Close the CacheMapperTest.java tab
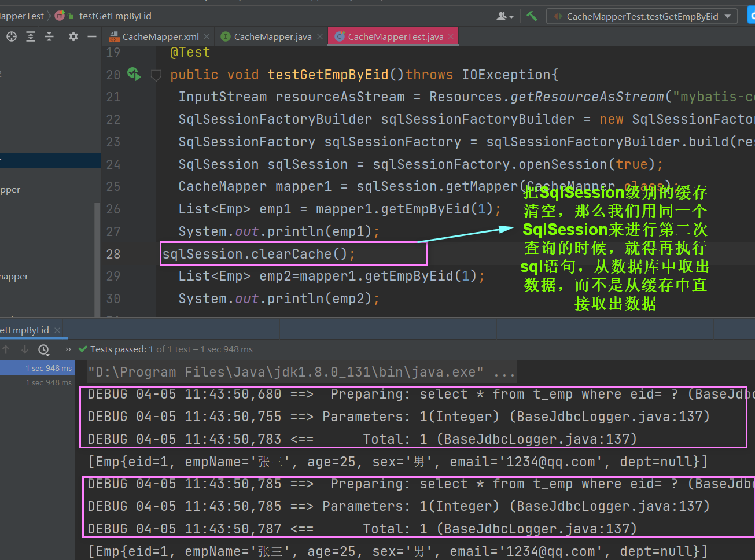 click(x=451, y=36)
